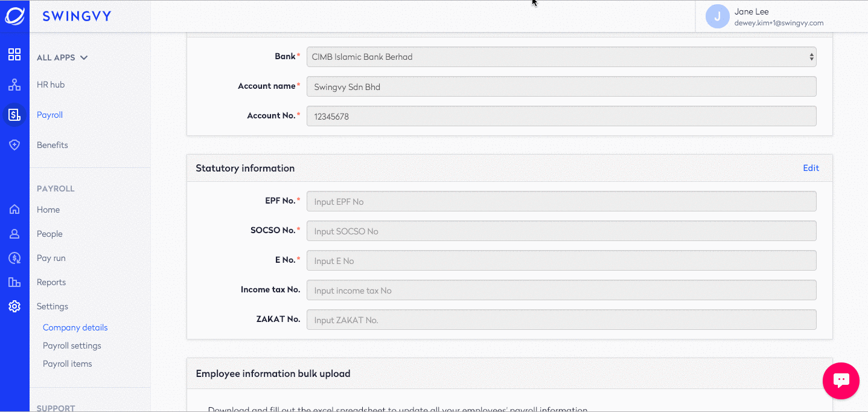Image resolution: width=868 pixels, height=412 pixels.
Task: Open the People section
Action: [49, 234]
